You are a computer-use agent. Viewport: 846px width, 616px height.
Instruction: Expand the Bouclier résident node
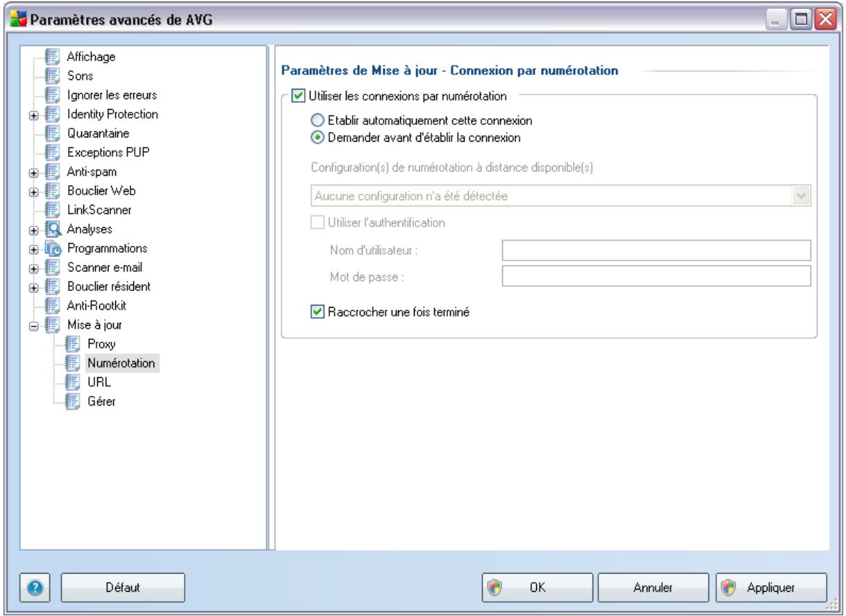point(33,286)
